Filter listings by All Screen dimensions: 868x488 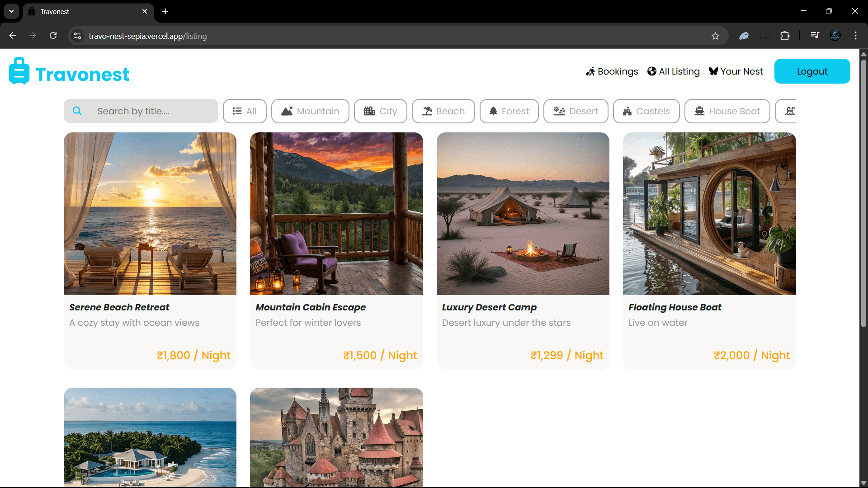[245, 111]
